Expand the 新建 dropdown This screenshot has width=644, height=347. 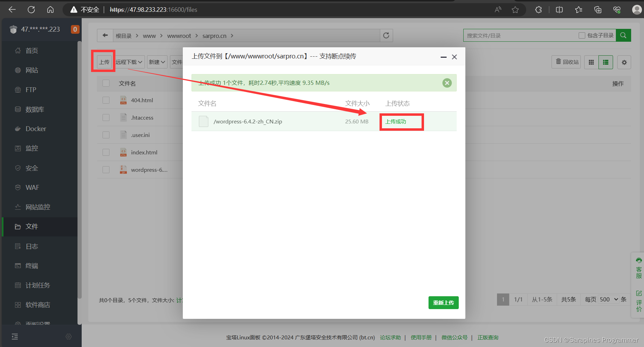pos(157,62)
